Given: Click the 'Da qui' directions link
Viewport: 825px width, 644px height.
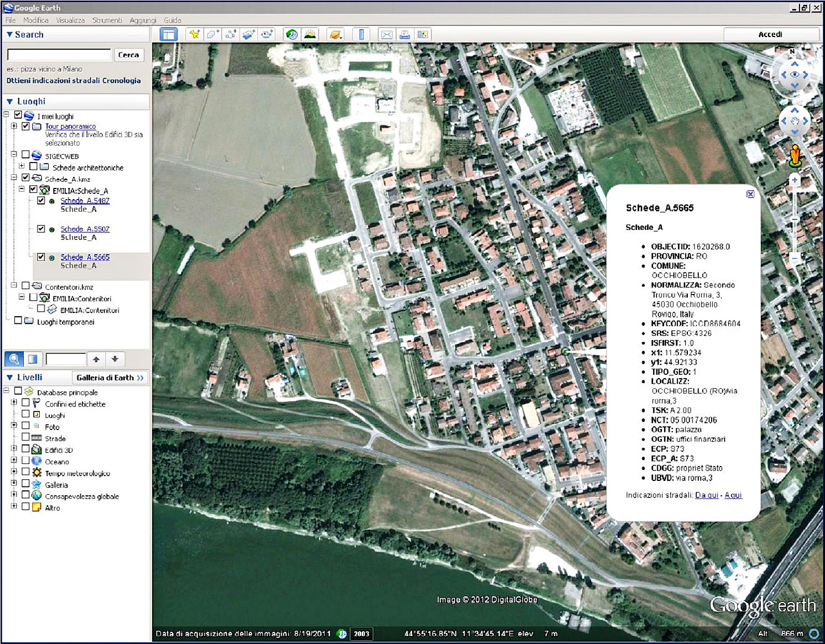Looking at the screenshot, I should click(707, 495).
